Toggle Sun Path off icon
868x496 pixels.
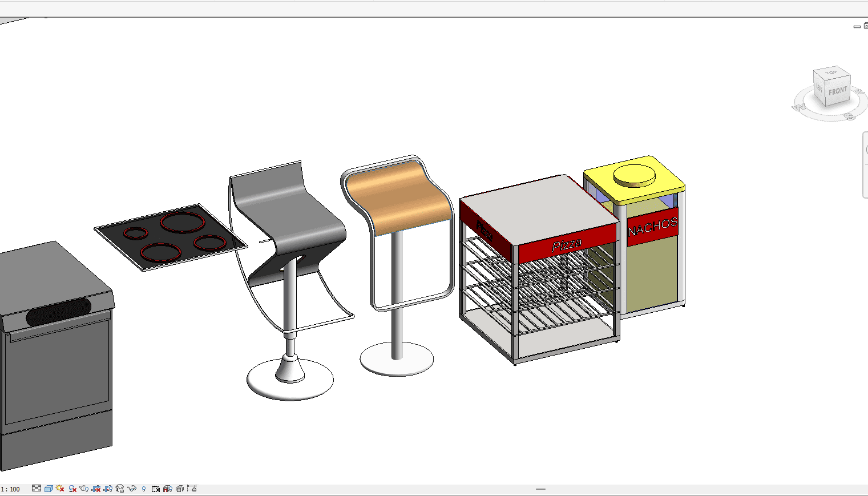60,489
